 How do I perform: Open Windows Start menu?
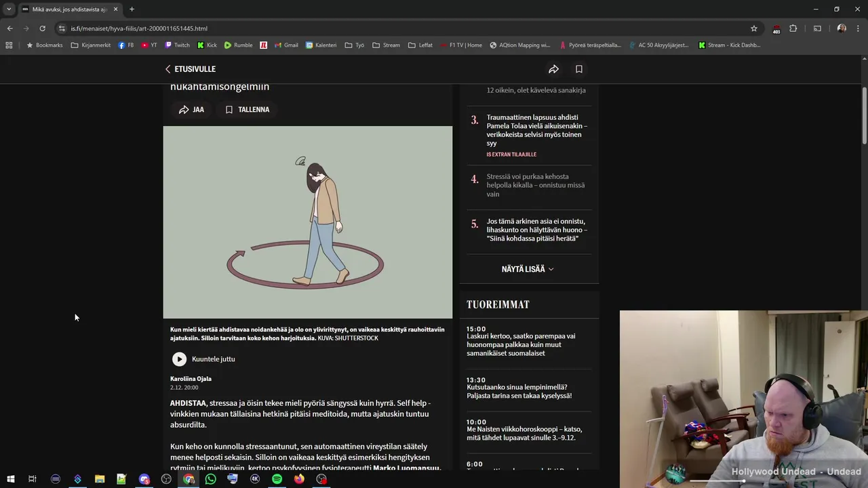11,479
